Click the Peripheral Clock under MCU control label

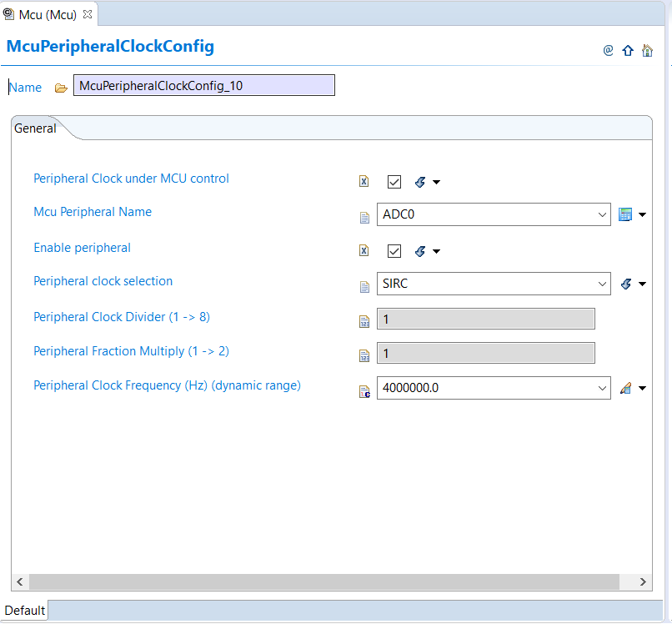(131, 179)
